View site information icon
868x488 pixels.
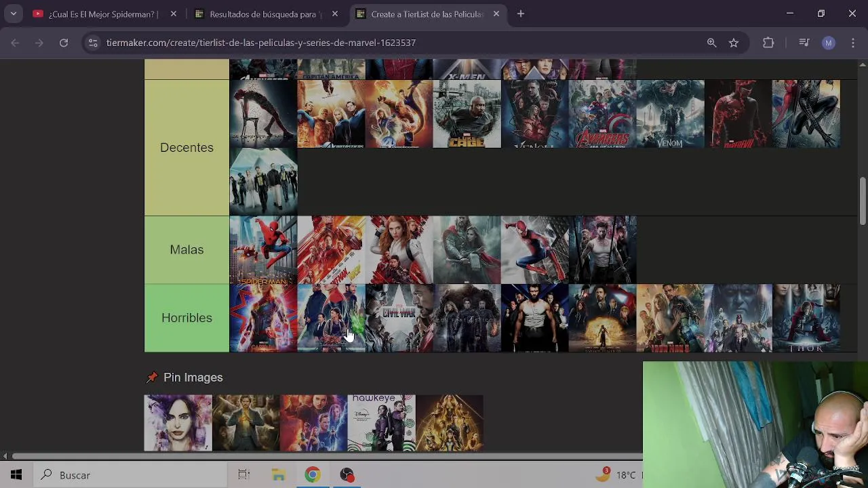tap(94, 43)
